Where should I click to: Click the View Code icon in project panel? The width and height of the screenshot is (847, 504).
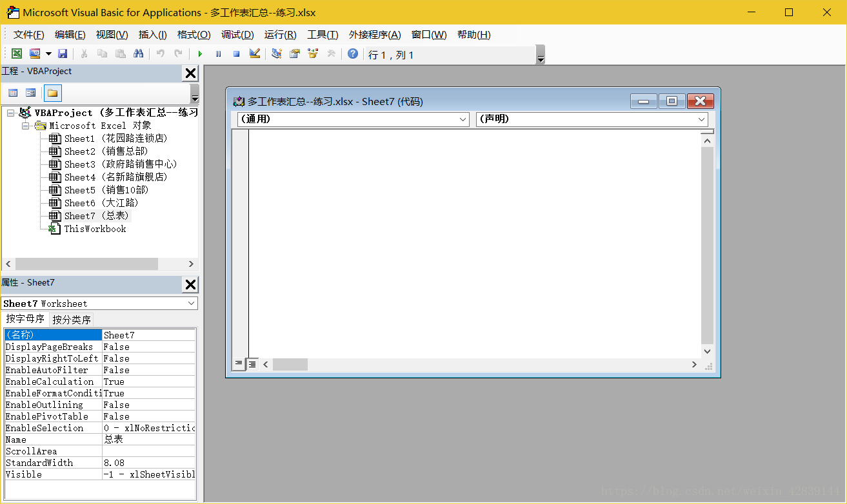[13, 93]
